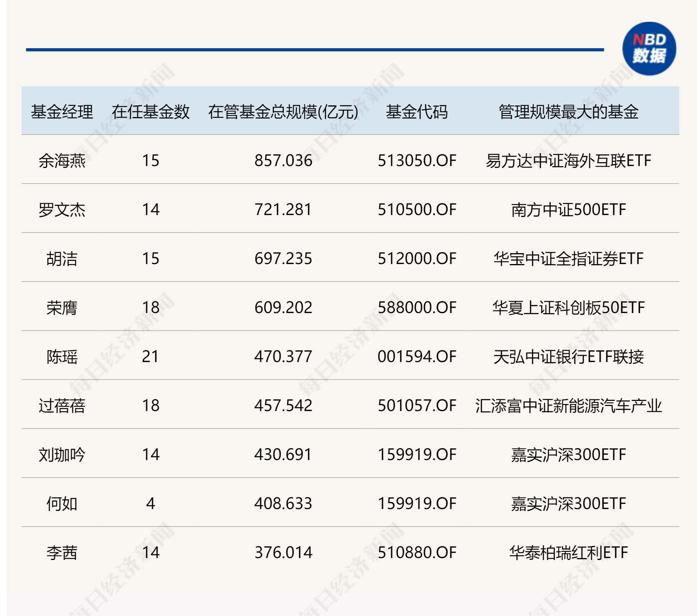This screenshot has width=697, height=616.
Task: Select fund name 汇添富中证新能源汽车产业
Action: point(569,406)
